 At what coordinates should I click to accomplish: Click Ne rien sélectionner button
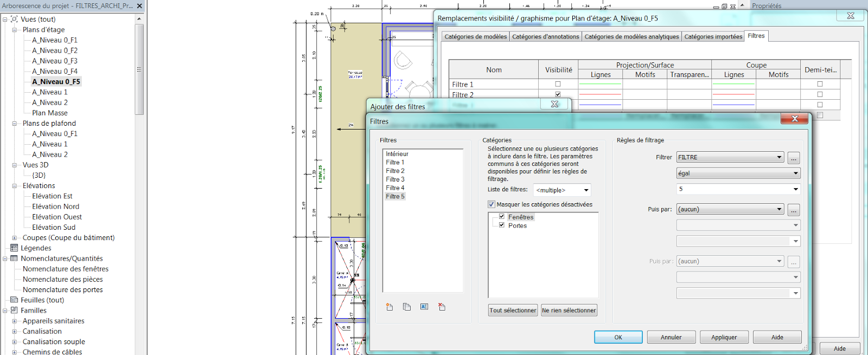(569, 310)
